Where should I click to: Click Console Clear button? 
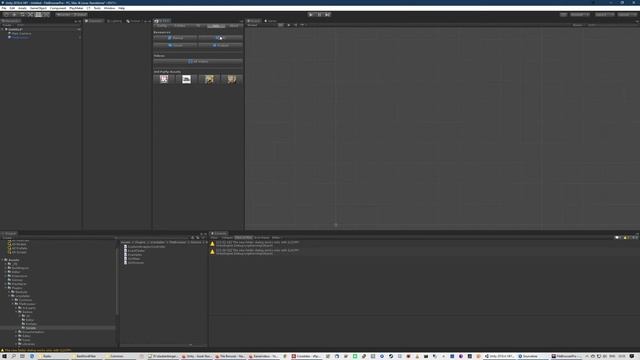215,238
